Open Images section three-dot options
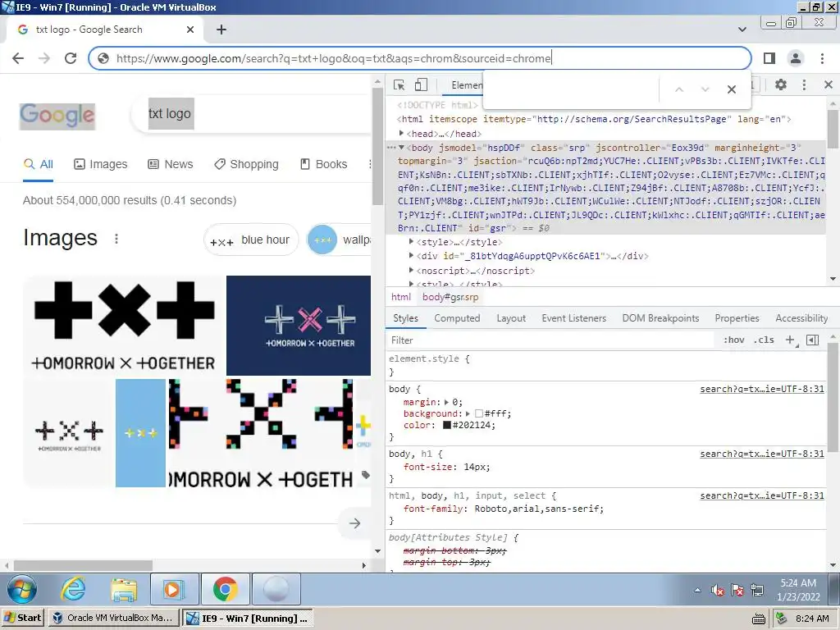Screen dimensions: 840x630 pyautogui.click(x=116, y=239)
